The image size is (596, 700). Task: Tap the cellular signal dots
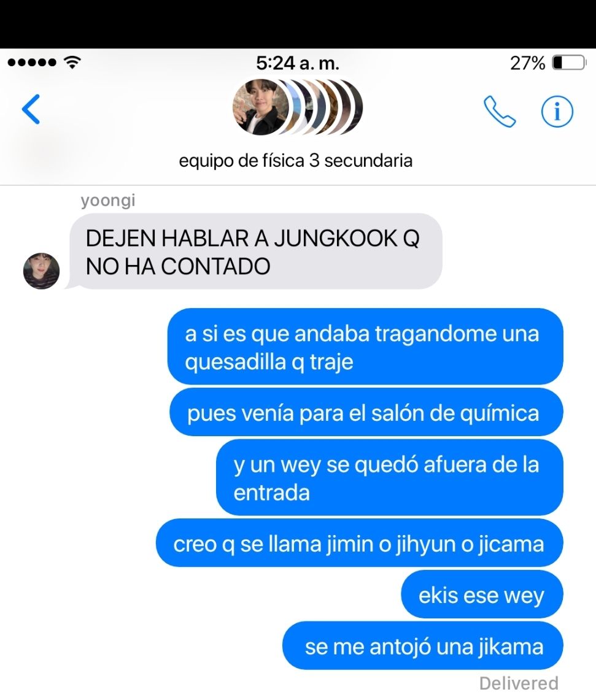[32, 63]
